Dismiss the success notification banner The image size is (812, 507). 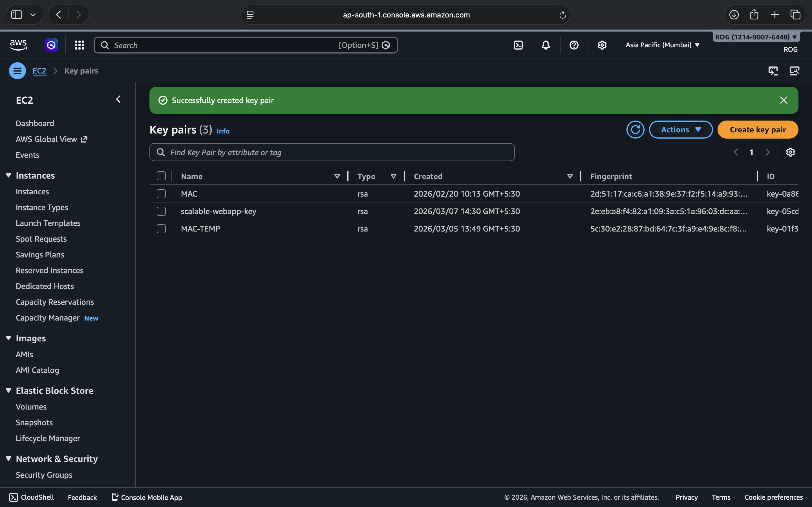pos(784,100)
